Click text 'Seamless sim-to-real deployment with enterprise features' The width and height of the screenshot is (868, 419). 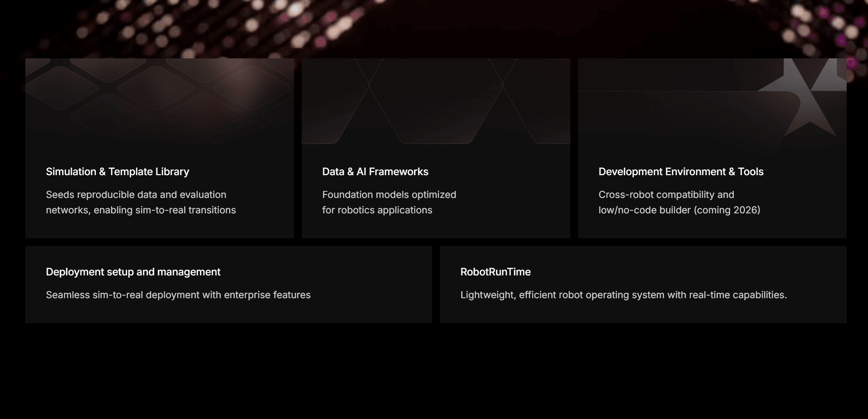click(x=178, y=295)
